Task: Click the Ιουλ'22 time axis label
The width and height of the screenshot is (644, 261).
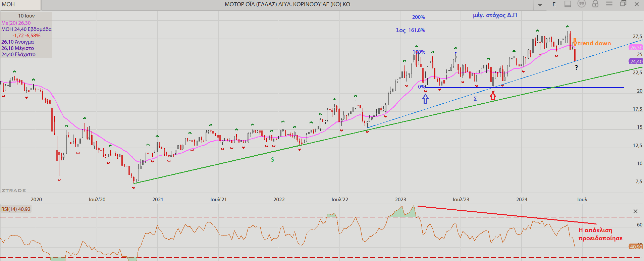Action: point(340,200)
